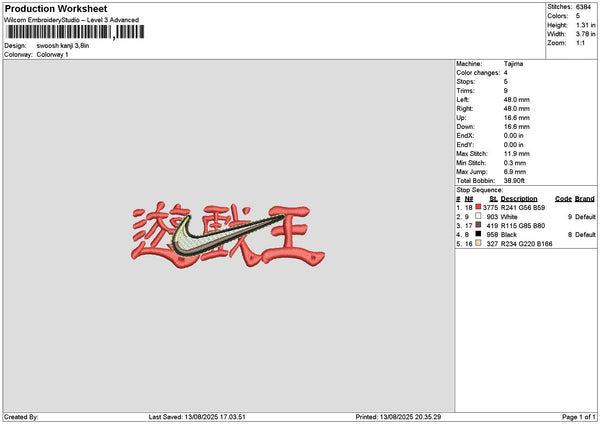Select the 'R115 G85 B80' description

523,226
